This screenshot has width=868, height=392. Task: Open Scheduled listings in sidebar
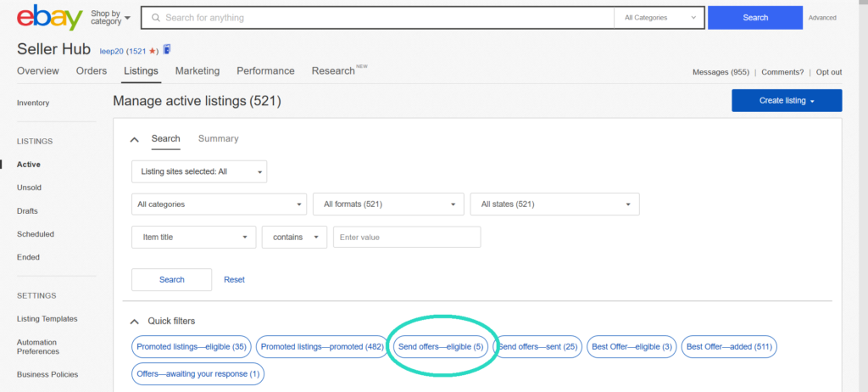[36, 234]
